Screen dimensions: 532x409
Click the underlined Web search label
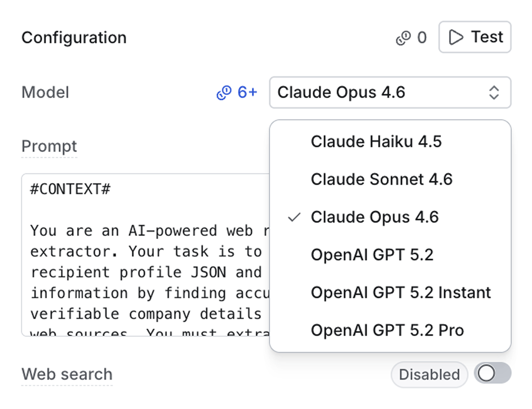67,374
